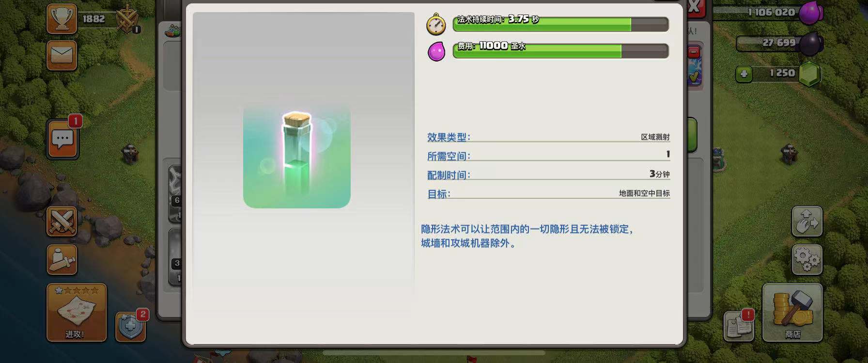Open the chat bubble with notification
868x363 pixels.
click(x=62, y=139)
